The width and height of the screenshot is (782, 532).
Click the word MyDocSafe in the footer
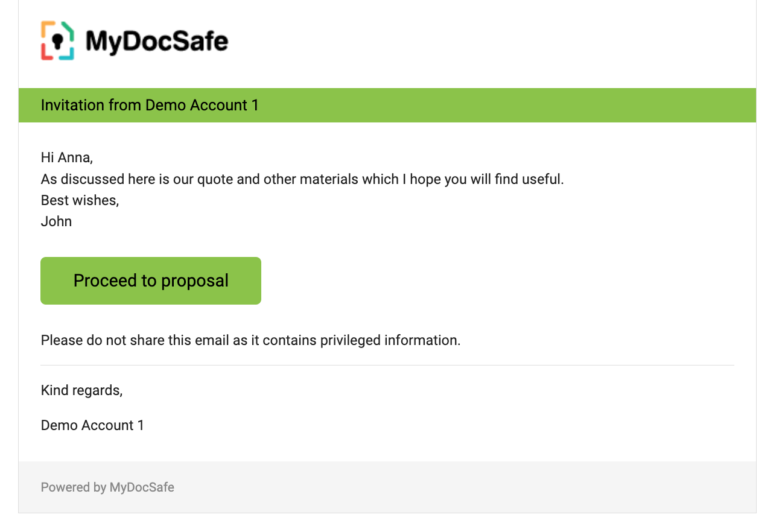142,487
